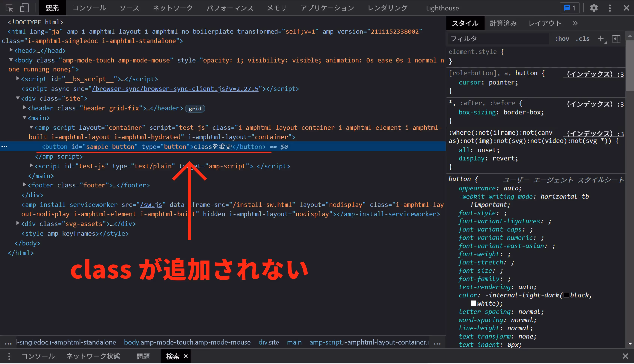
Task: Expand the footer element node
Action: (25, 185)
